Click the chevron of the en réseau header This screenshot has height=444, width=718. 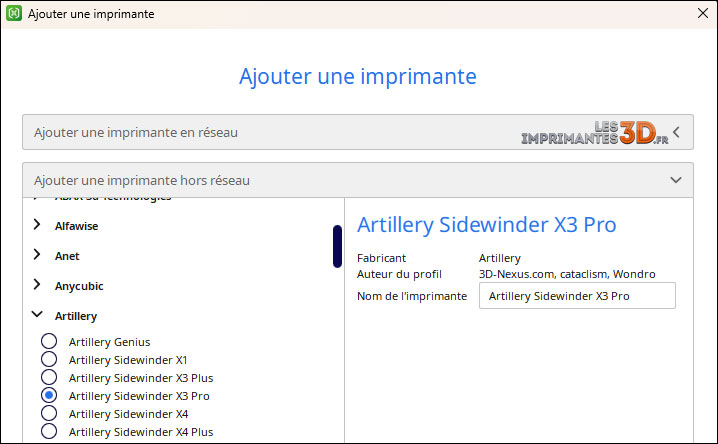point(676,132)
